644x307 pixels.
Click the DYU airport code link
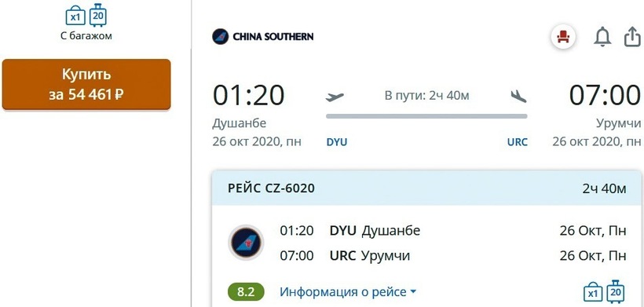pyautogui.click(x=337, y=142)
